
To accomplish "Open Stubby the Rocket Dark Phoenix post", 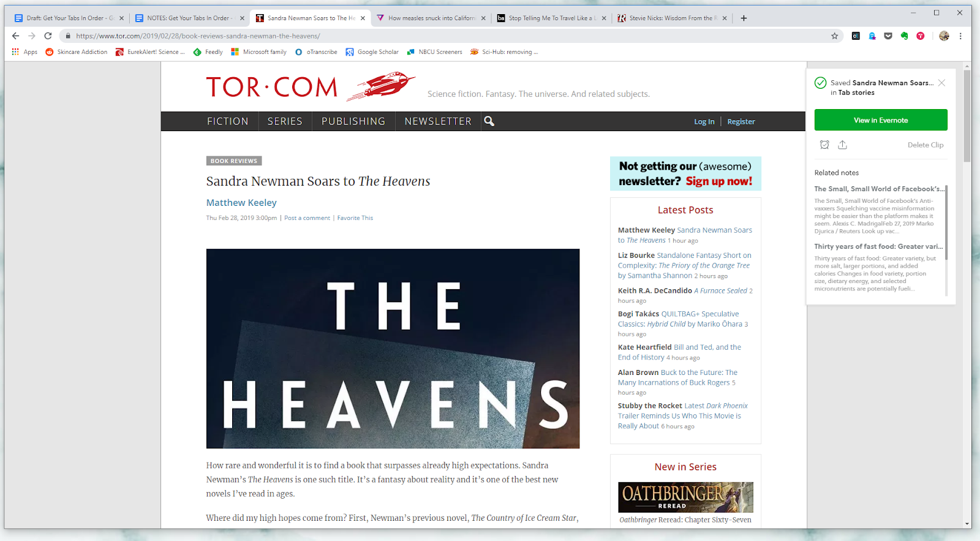I will [x=683, y=416].
